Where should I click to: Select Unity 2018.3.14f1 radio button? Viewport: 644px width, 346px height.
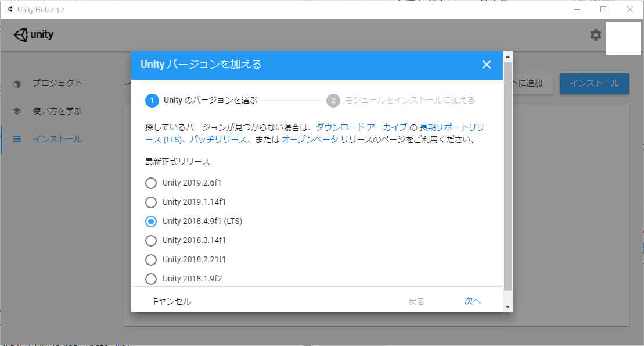point(151,240)
